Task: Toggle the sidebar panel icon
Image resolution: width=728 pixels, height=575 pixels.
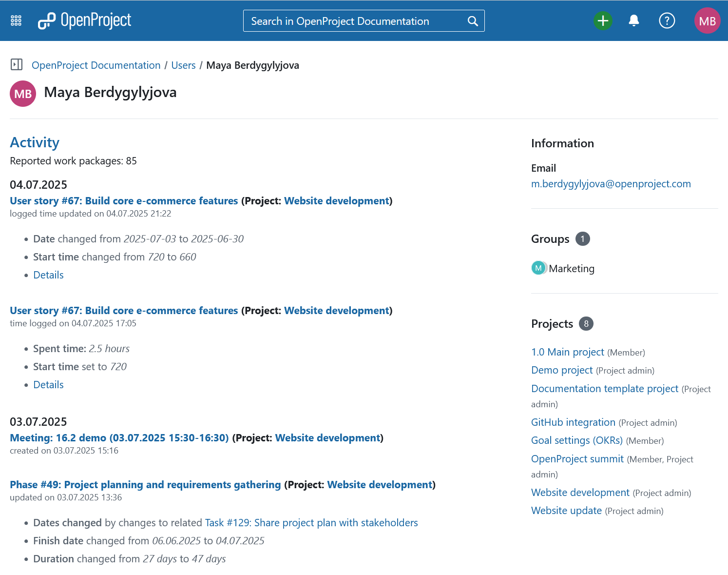Action: tap(17, 64)
